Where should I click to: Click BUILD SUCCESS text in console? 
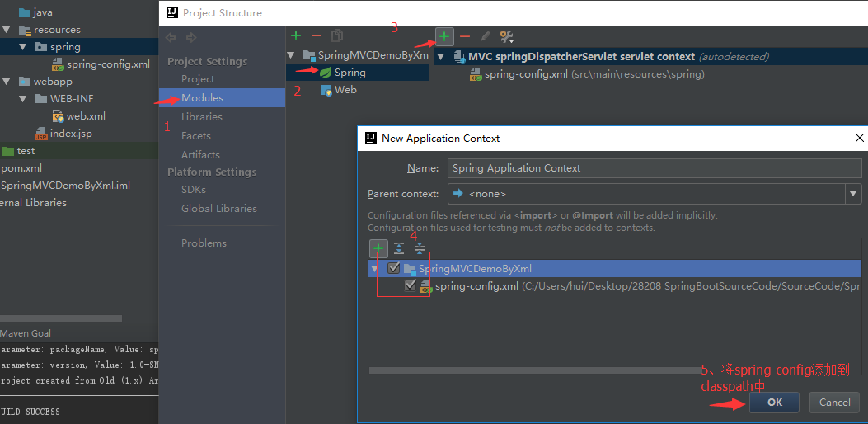coord(30,412)
